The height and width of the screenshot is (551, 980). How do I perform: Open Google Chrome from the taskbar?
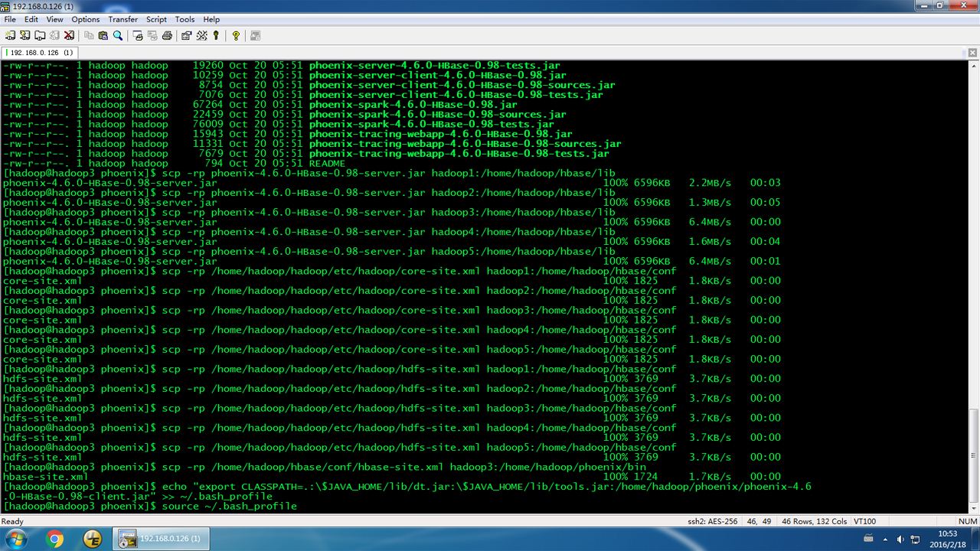point(55,540)
